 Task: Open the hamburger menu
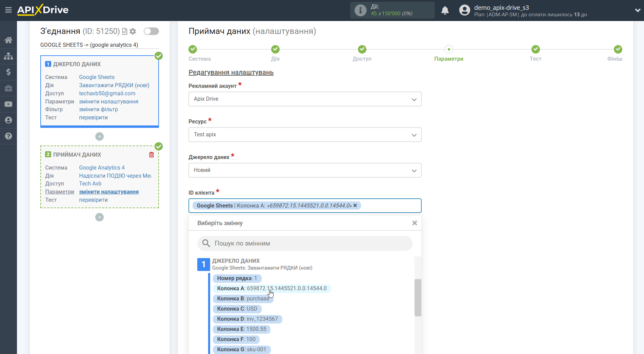tap(8, 10)
